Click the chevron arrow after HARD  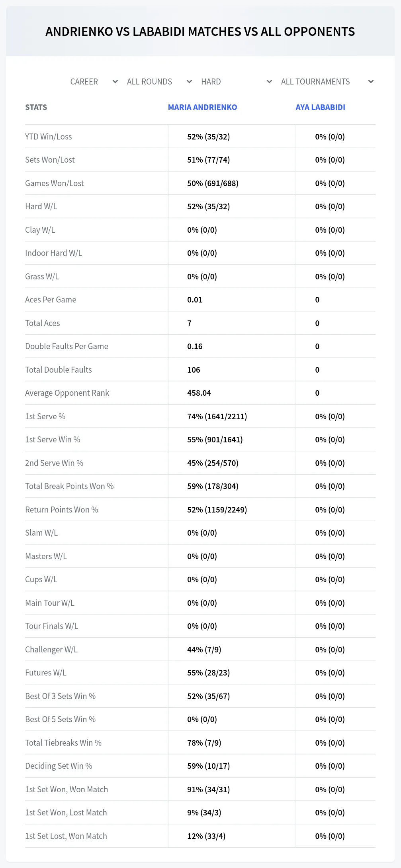[270, 82]
